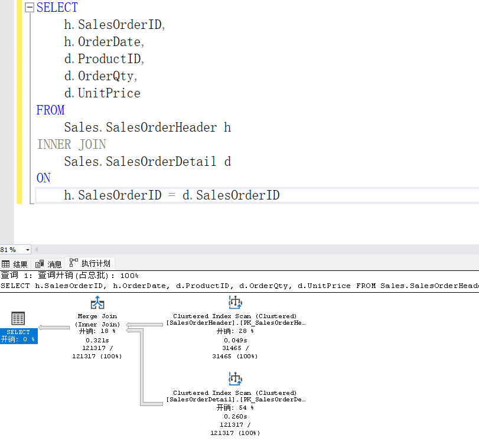Image resolution: width=479 pixels, height=448 pixels.
Task: Select the SELECT result node icon
Action: point(18,319)
